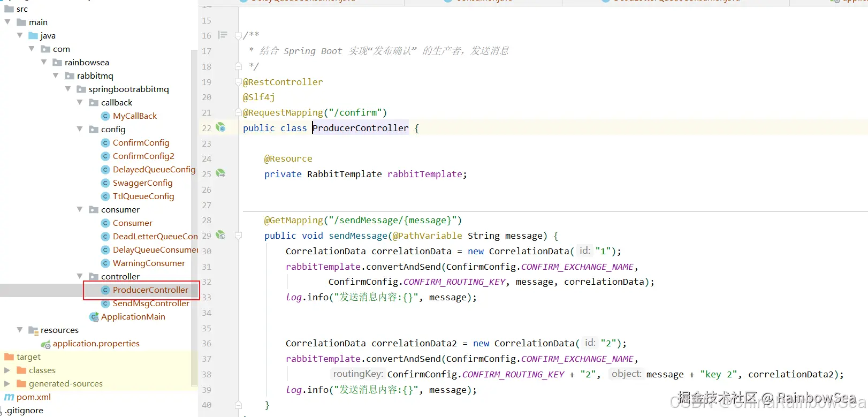The height and width of the screenshot is (417, 868).
Task: Collapse the resources folder
Action: (x=20, y=330)
